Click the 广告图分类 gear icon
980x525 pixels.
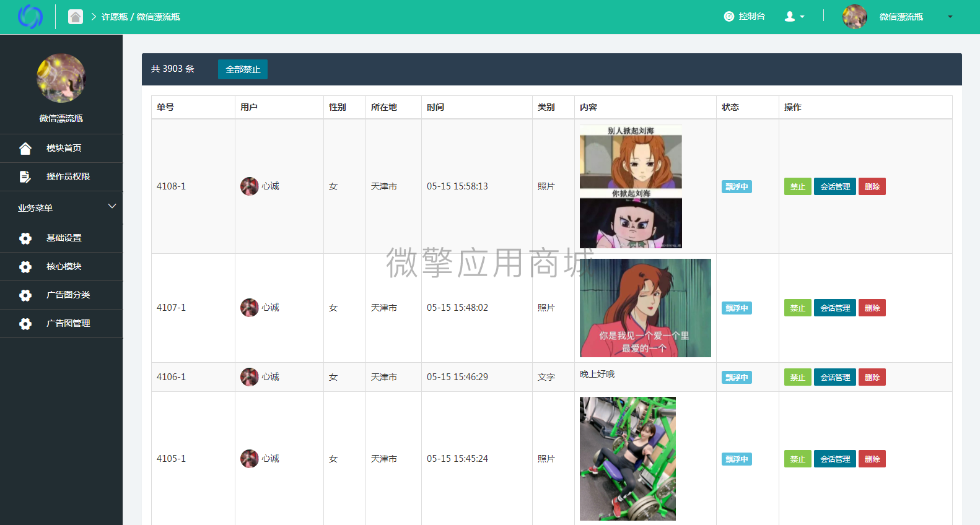point(25,295)
